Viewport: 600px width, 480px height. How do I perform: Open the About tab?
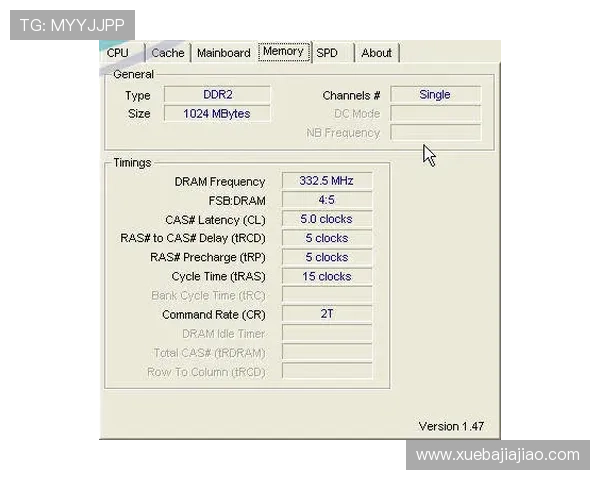pyautogui.click(x=376, y=53)
